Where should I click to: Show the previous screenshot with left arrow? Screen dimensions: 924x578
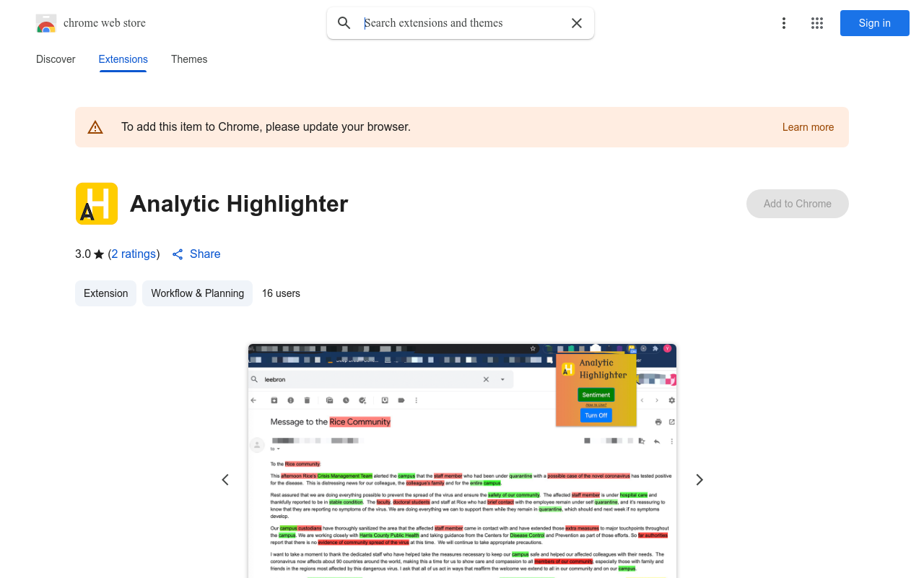[x=225, y=480]
